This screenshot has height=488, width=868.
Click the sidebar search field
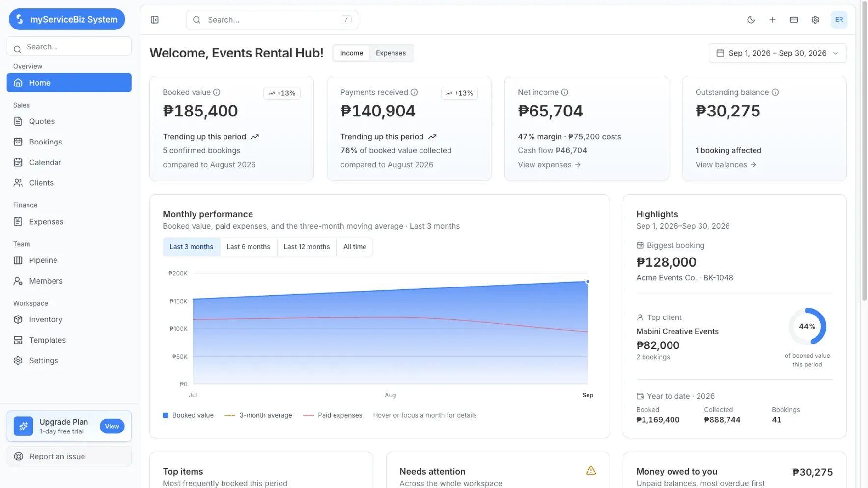[x=69, y=47]
